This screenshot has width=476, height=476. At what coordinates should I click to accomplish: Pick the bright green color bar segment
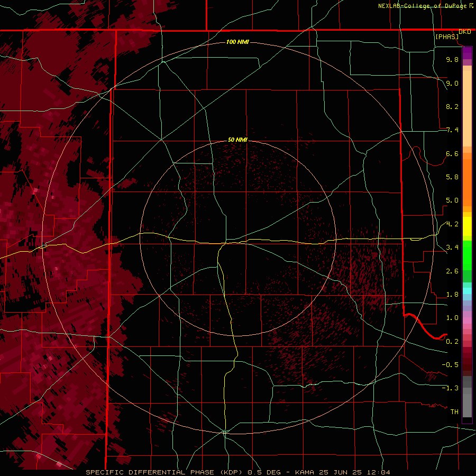click(x=467, y=255)
